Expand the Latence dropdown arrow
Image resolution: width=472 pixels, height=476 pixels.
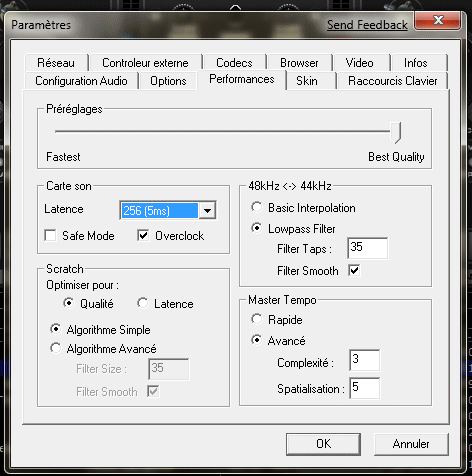pos(207,210)
